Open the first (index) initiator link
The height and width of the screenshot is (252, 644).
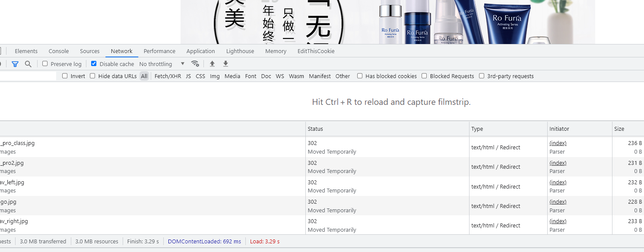[558, 143]
